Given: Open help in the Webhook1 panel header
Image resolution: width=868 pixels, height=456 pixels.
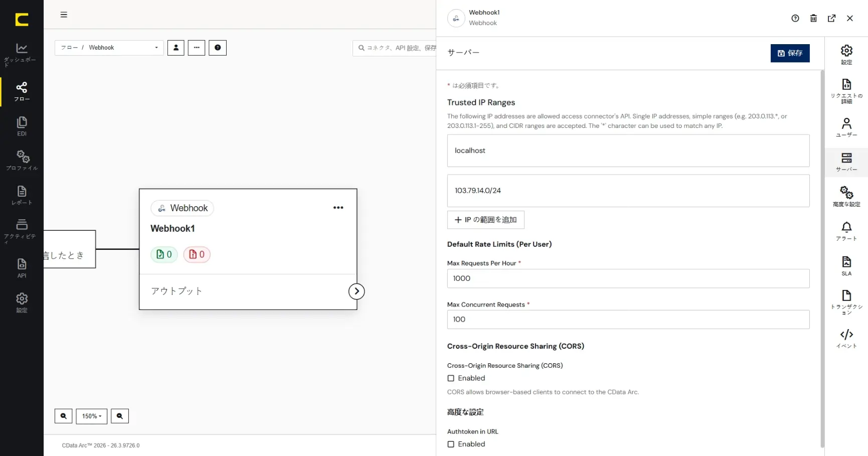Looking at the screenshot, I should [795, 19].
